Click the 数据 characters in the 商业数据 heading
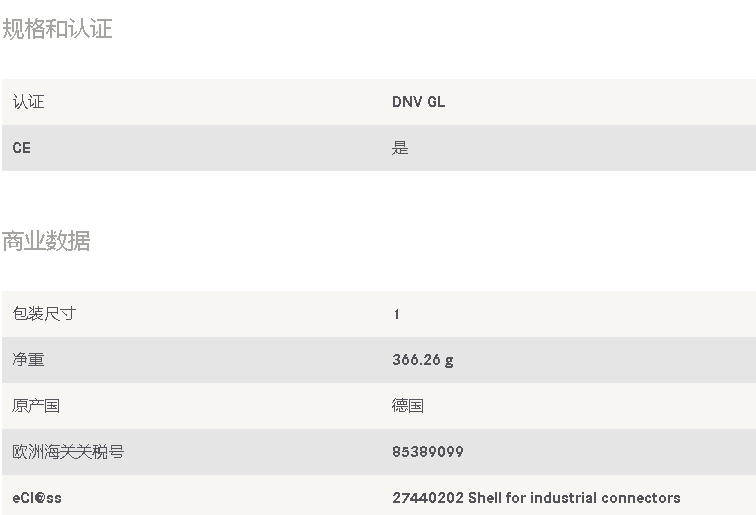 [68, 241]
